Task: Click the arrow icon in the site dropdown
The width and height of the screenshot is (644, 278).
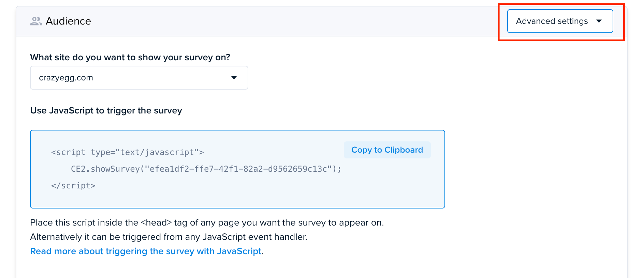Action: point(234,78)
